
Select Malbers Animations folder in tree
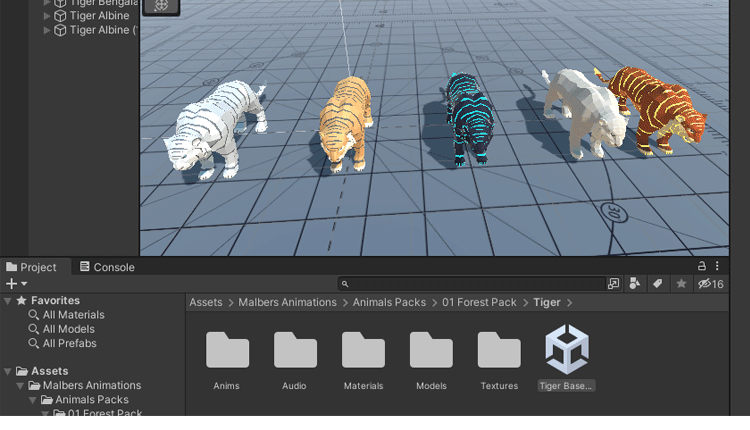85,386
